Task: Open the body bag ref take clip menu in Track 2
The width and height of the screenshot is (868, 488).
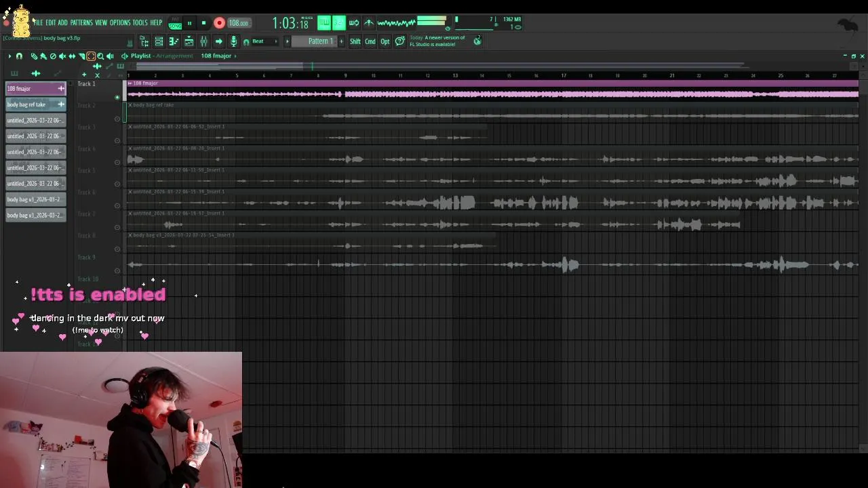Action: click(x=130, y=105)
